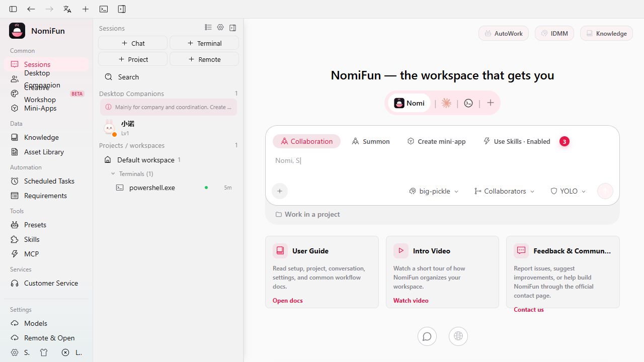Open Presets in the sidebar
The image size is (644, 362).
coord(46,225)
